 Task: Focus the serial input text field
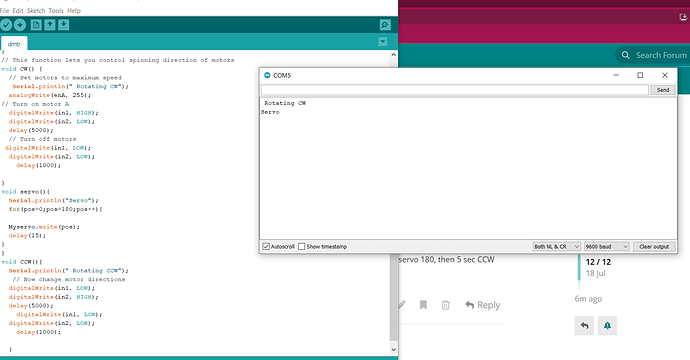pos(455,90)
